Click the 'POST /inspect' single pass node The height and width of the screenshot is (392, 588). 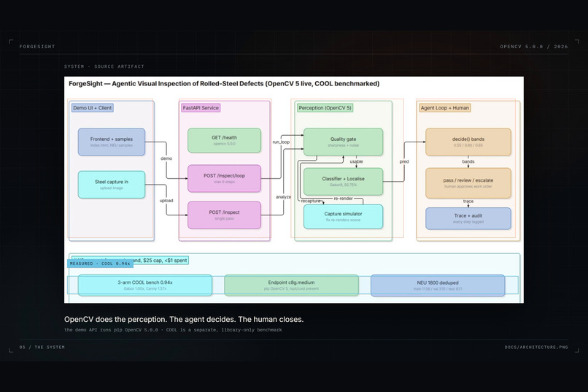224,215
